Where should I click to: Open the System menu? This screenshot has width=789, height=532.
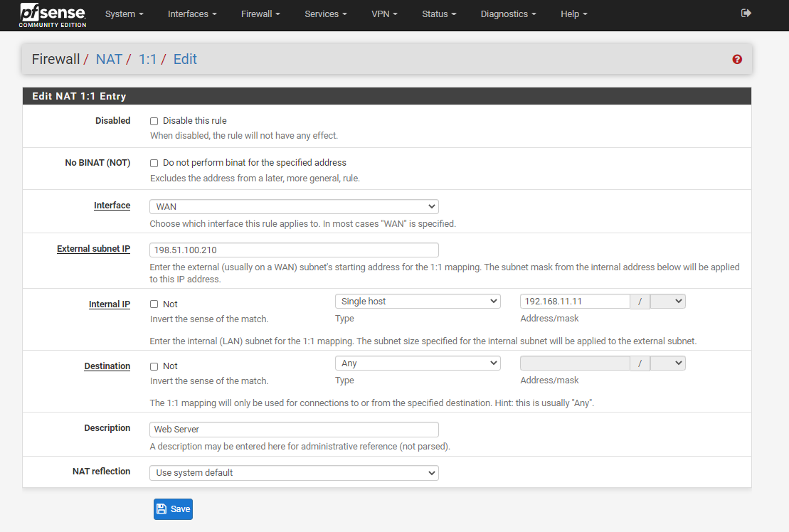click(125, 14)
